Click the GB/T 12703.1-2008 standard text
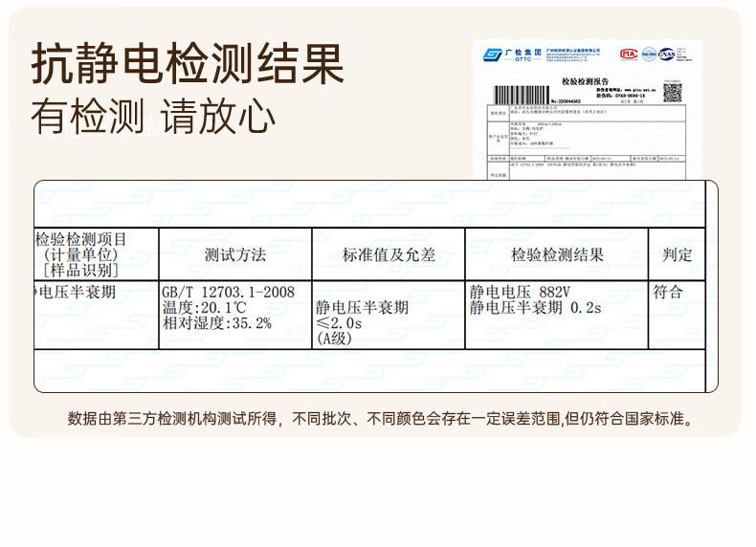756x547 pixels. coord(228,292)
